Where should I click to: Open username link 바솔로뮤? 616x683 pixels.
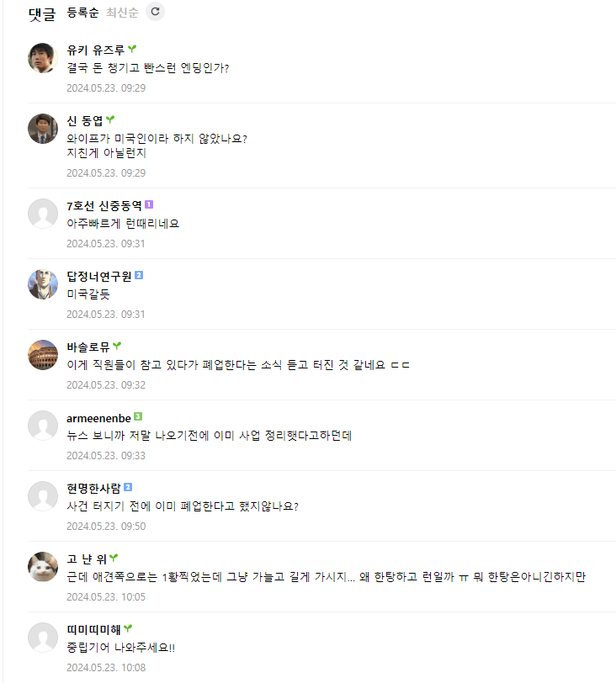pyautogui.click(x=88, y=346)
